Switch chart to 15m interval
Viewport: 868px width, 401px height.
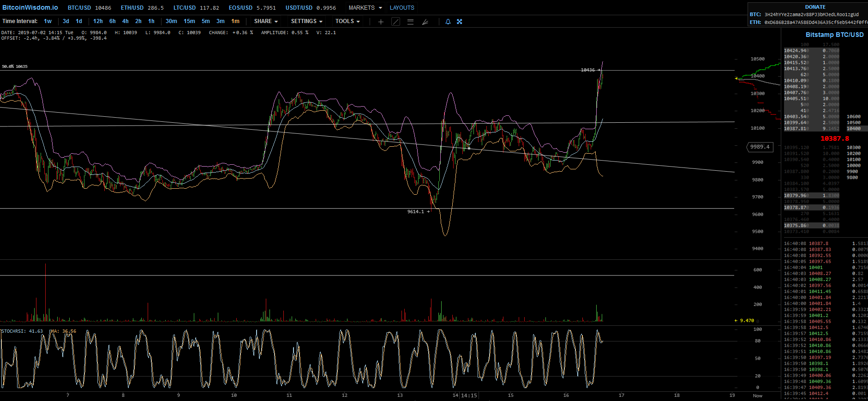pyautogui.click(x=189, y=21)
